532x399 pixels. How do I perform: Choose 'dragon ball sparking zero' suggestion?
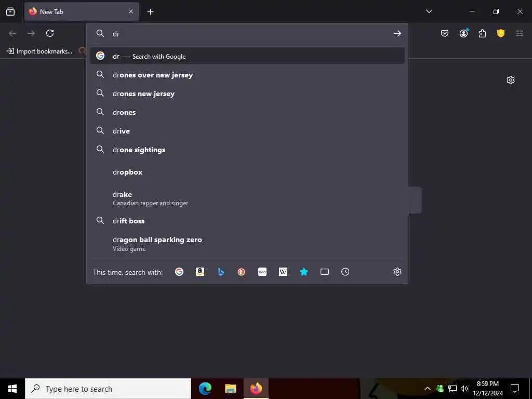[x=247, y=244]
